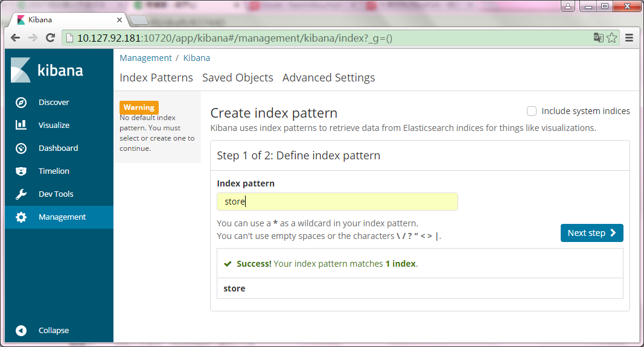Click 'Create index pattern' heading
644x347 pixels.
coord(274,113)
